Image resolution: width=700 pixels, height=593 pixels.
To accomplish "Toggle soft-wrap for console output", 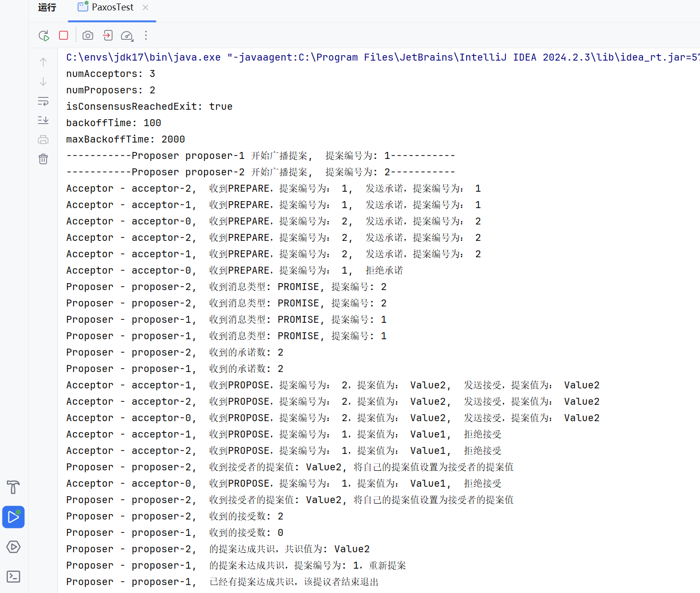I will click(x=43, y=101).
